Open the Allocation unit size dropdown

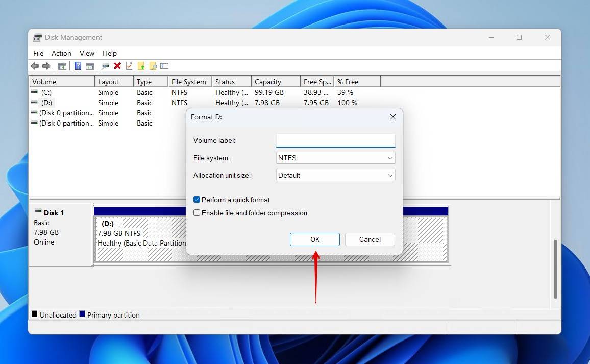point(335,175)
